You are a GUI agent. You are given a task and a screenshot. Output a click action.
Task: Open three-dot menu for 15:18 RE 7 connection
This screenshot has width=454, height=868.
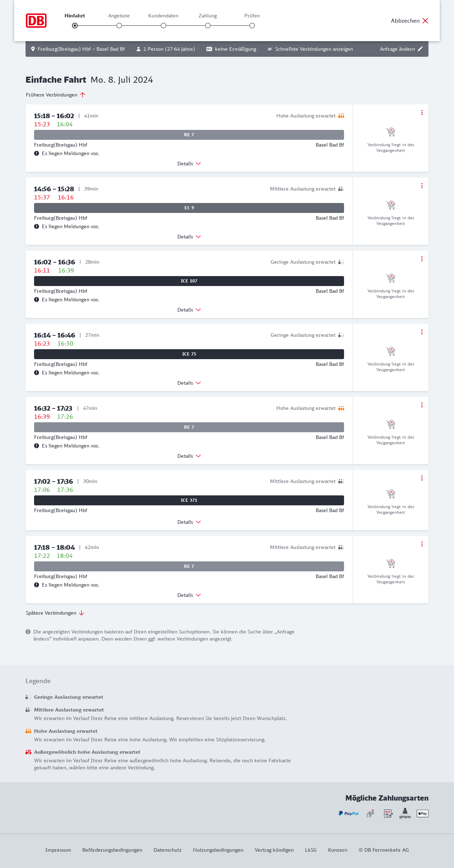tap(422, 112)
